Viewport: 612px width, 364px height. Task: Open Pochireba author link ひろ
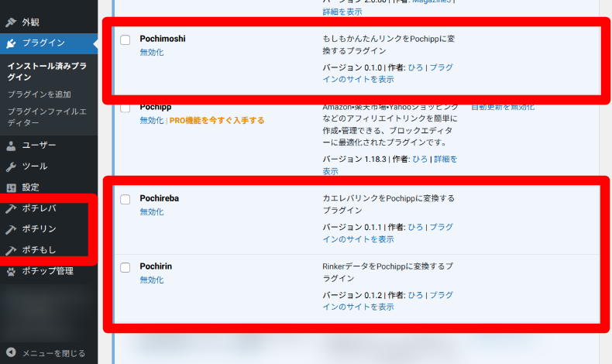point(416,227)
